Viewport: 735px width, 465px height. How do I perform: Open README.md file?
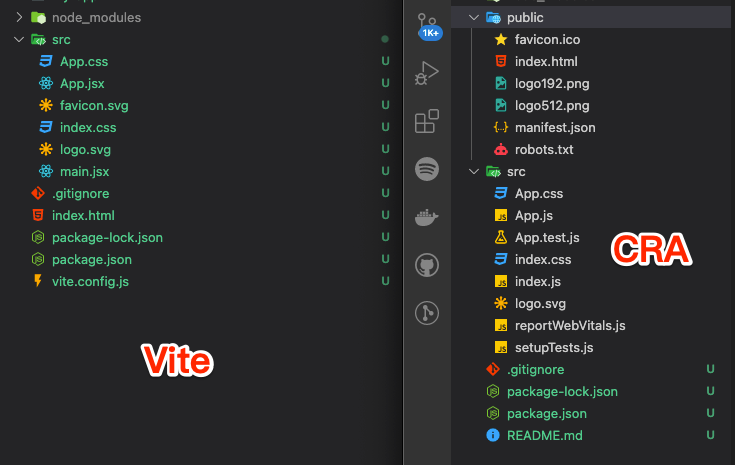[545, 435]
